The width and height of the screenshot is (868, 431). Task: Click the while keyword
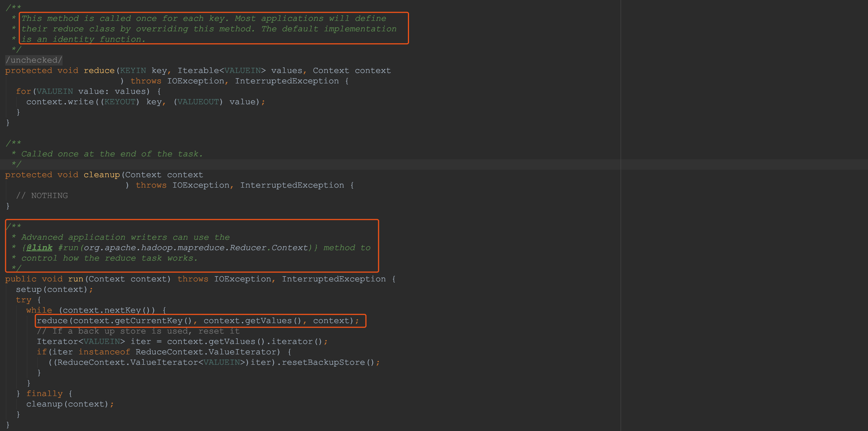pyautogui.click(x=39, y=310)
